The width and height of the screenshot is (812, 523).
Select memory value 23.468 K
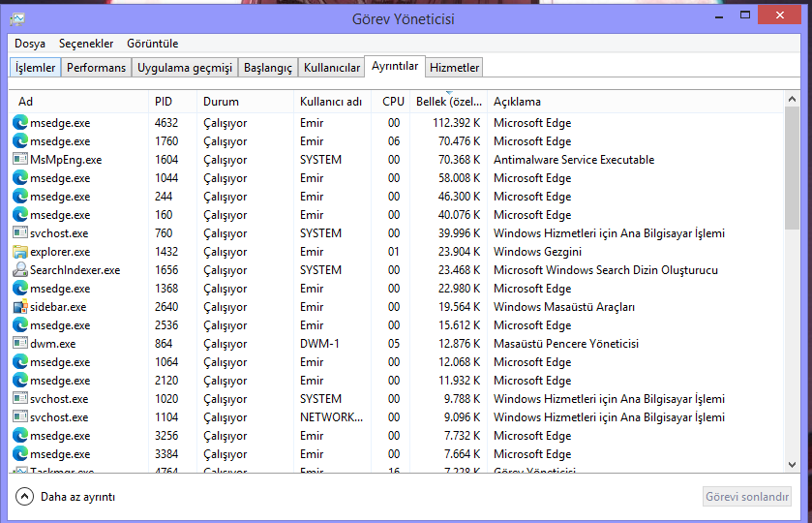(x=460, y=270)
